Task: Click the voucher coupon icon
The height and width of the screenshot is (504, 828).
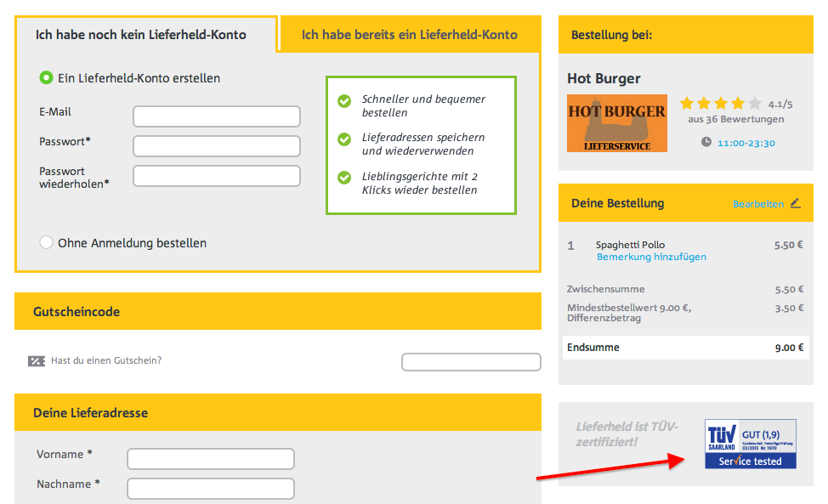Action: [37, 361]
